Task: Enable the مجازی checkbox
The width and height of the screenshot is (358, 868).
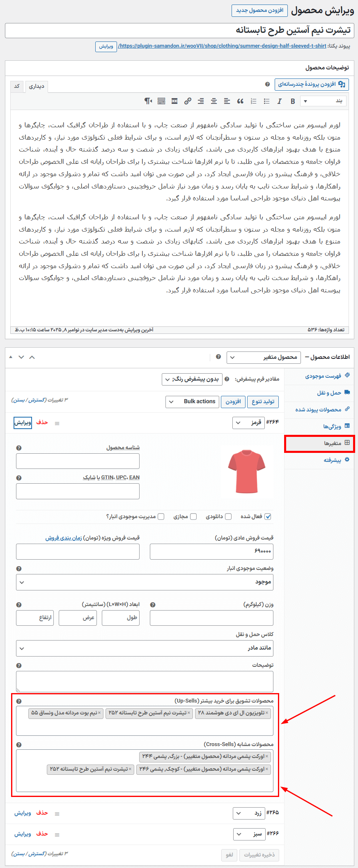Action: point(193,517)
